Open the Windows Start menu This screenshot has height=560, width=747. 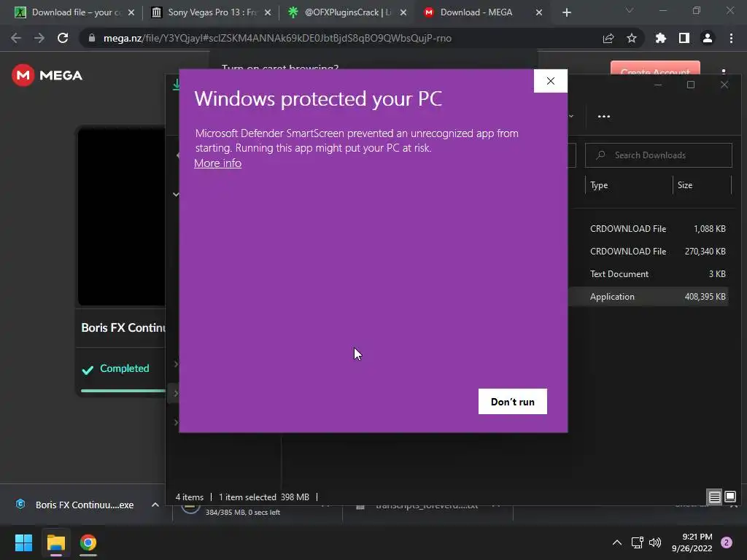tap(23, 542)
